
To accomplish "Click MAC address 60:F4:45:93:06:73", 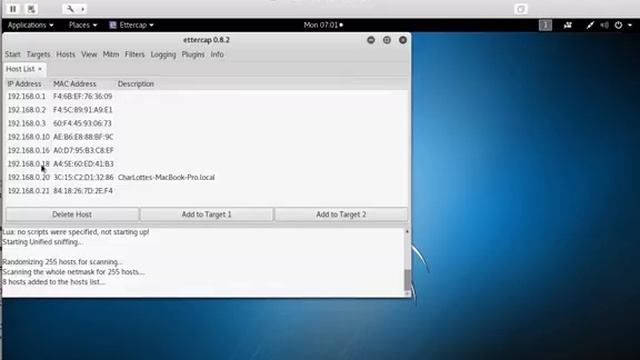I will [x=82, y=123].
